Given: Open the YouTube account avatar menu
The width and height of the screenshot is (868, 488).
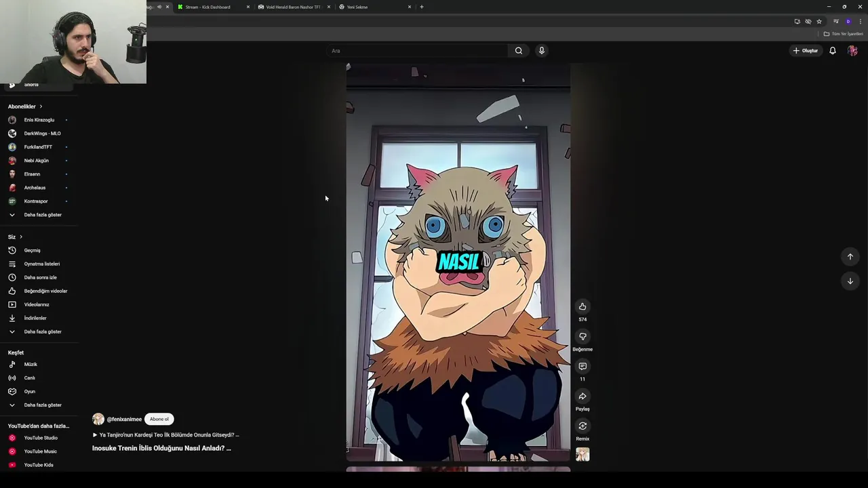Looking at the screenshot, I should coord(852,51).
